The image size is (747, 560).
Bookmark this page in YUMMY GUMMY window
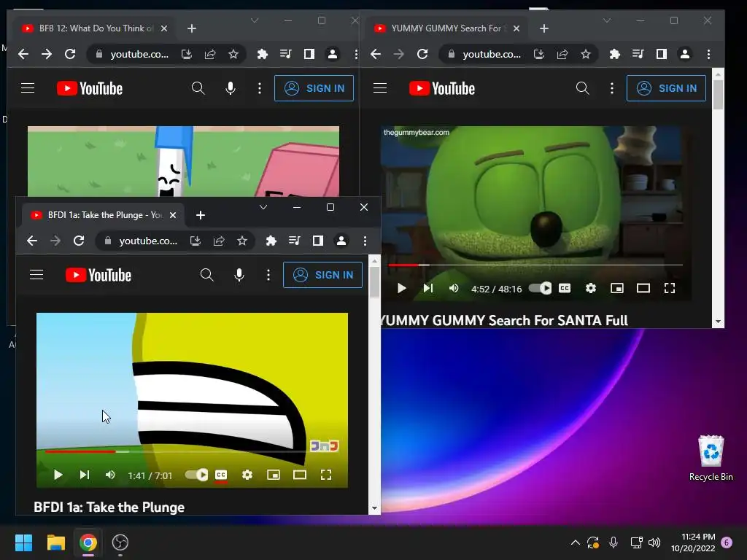tap(586, 54)
